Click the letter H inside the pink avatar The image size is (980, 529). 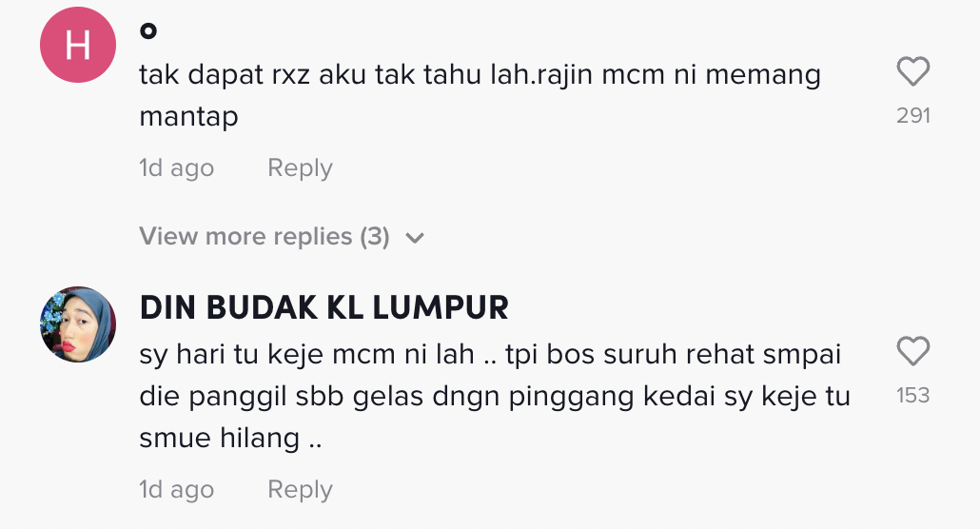click(x=78, y=46)
